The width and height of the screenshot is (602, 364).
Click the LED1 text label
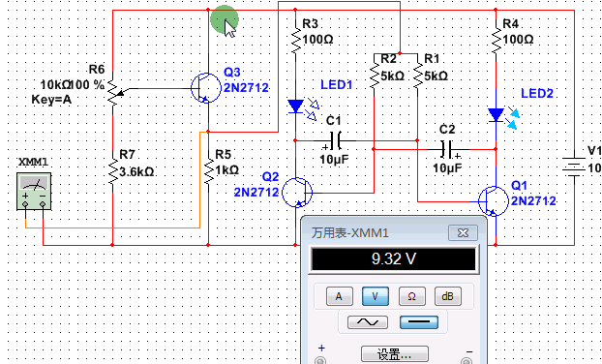click(336, 85)
